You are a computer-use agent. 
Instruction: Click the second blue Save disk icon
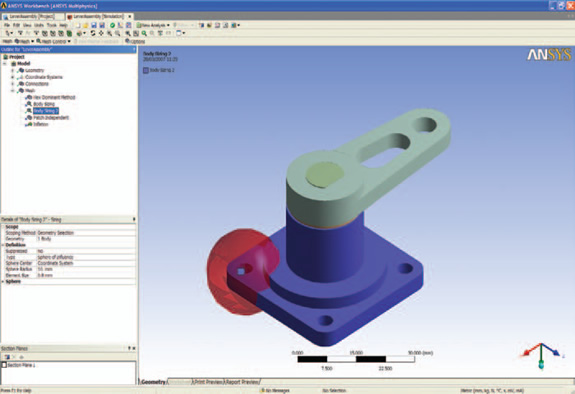(102, 25)
